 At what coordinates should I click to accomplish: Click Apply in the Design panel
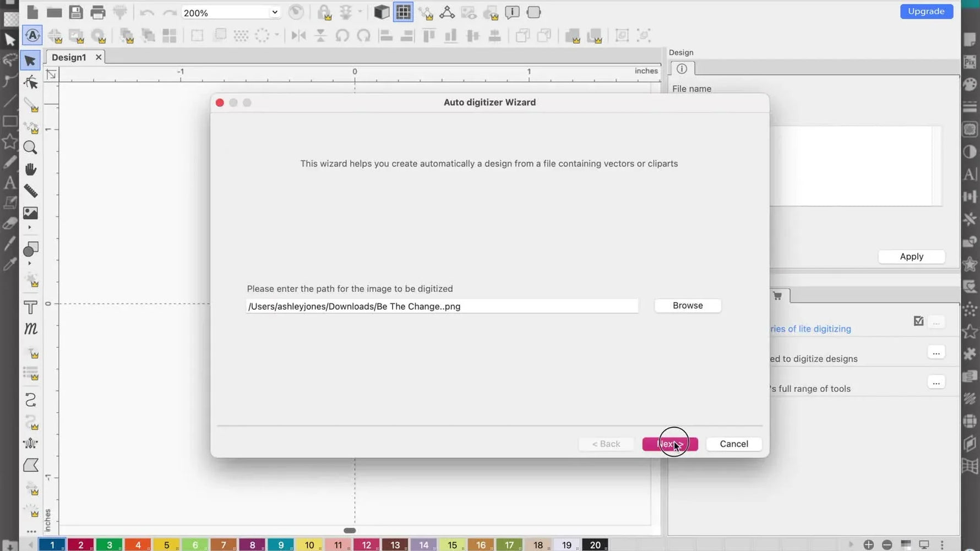(911, 257)
